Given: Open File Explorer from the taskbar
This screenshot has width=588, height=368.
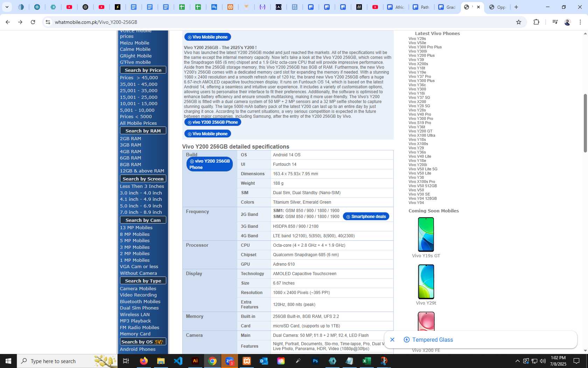Looking at the screenshot, I should coord(161,361).
